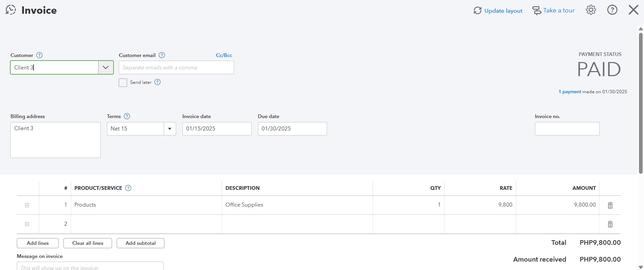This screenshot has height=270, width=644.
Task: Start the Take a tour link
Action: point(553,10)
